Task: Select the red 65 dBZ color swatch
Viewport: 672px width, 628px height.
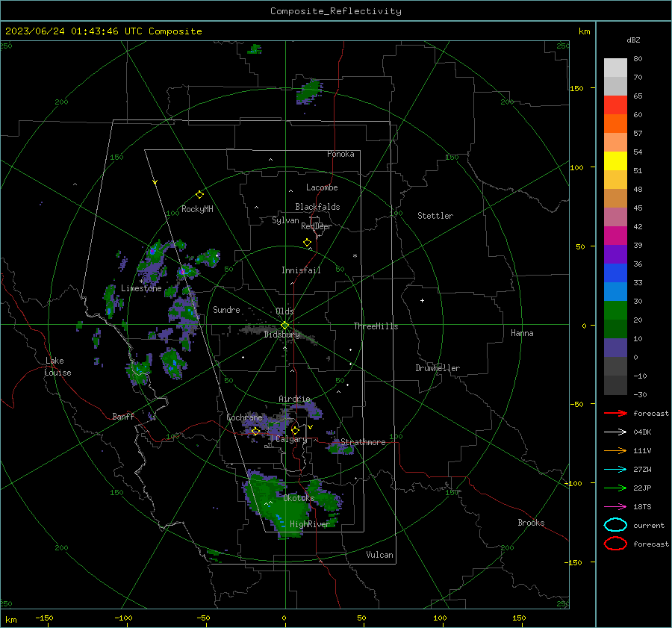Action: pyautogui.click(x=615, y=105)
